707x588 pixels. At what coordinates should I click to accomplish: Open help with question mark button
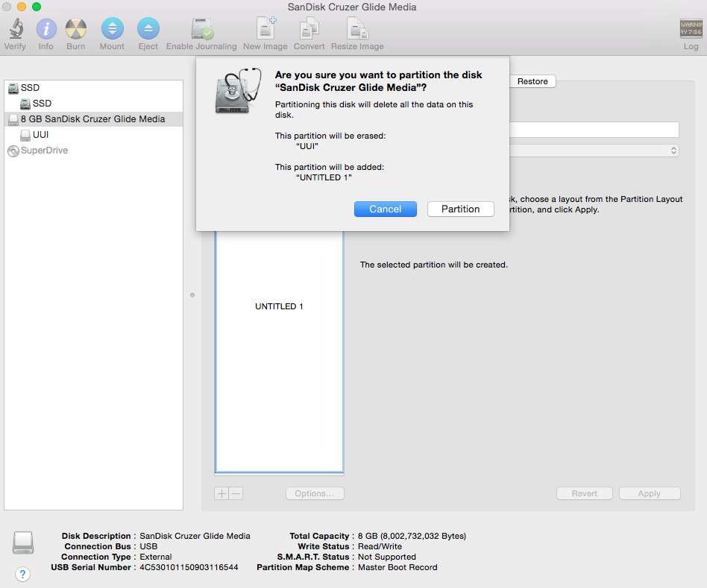pyautogui.click(x=22, y=574)
